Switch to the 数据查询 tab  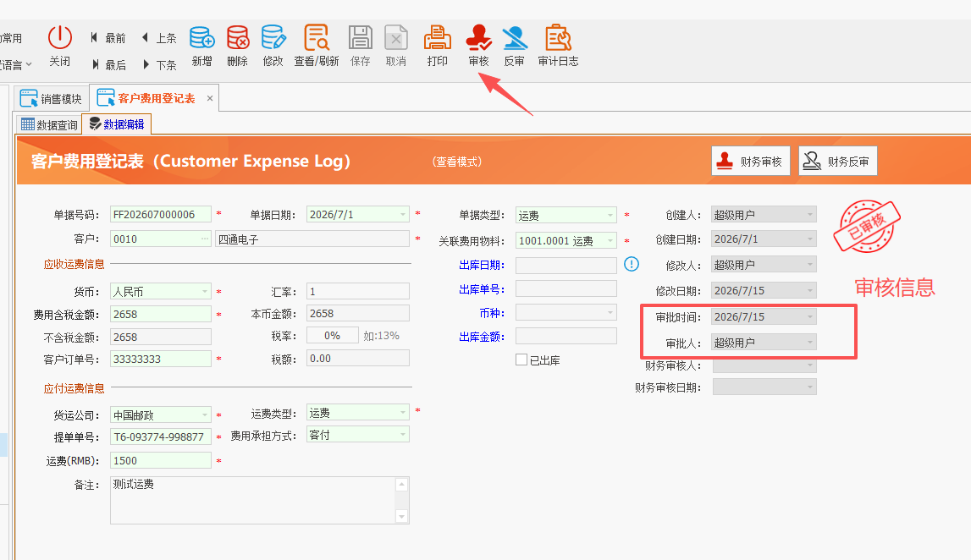coord(50,124)
